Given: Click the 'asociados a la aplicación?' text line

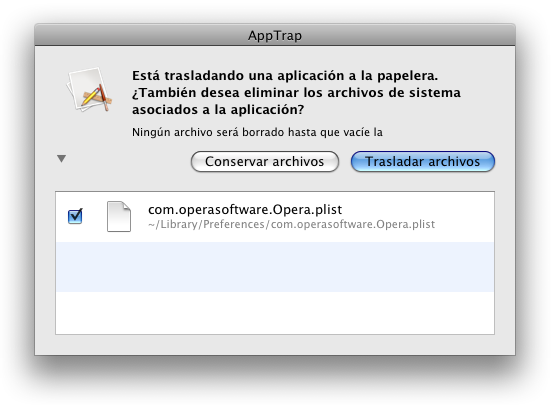Looking at the screenshot, I should pos(218,110).
